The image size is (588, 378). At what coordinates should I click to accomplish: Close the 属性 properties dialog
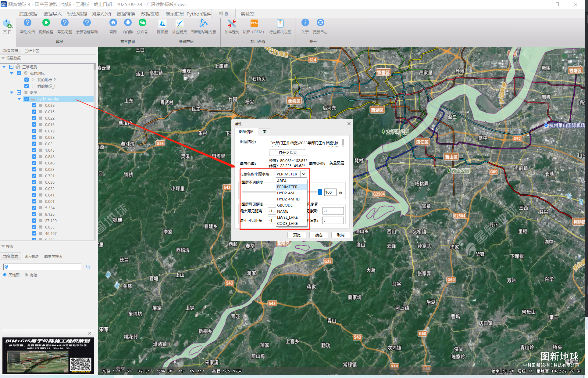(349, 124)
